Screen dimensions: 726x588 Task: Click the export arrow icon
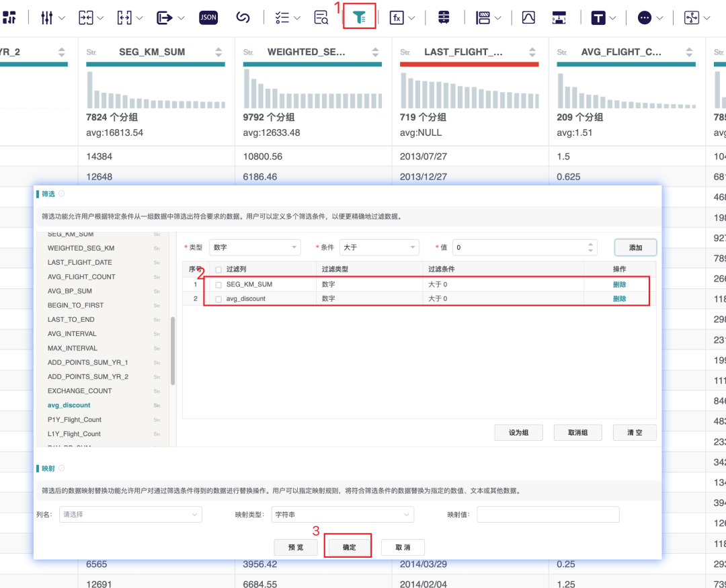point(165,17)
